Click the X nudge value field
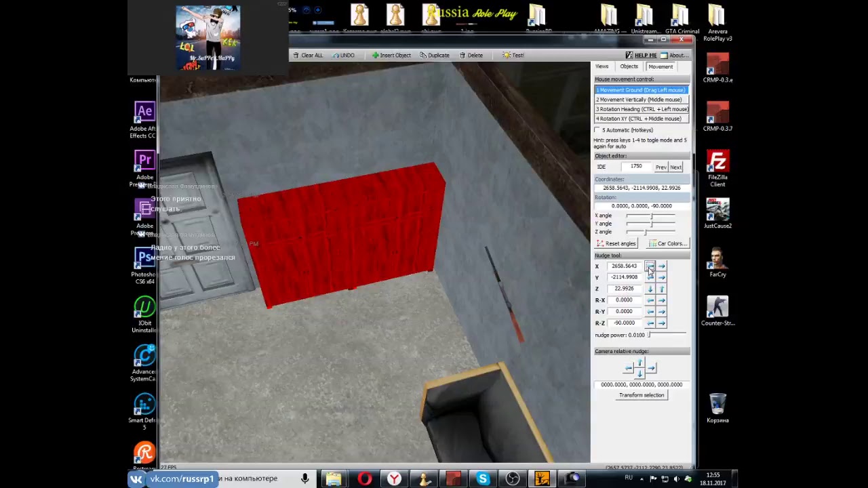868x488 pixels. pos(624,266)
